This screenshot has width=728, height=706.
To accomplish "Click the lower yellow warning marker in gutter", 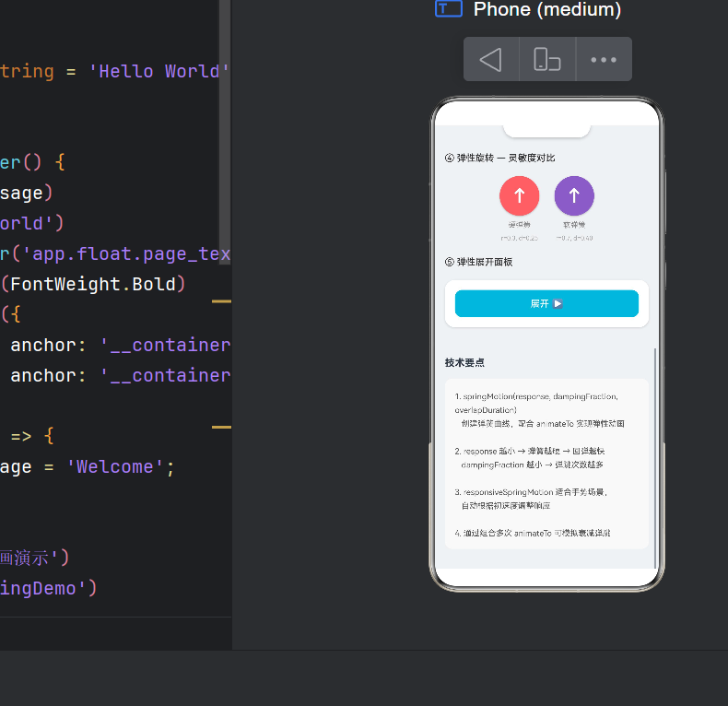I will click(221, 427).
